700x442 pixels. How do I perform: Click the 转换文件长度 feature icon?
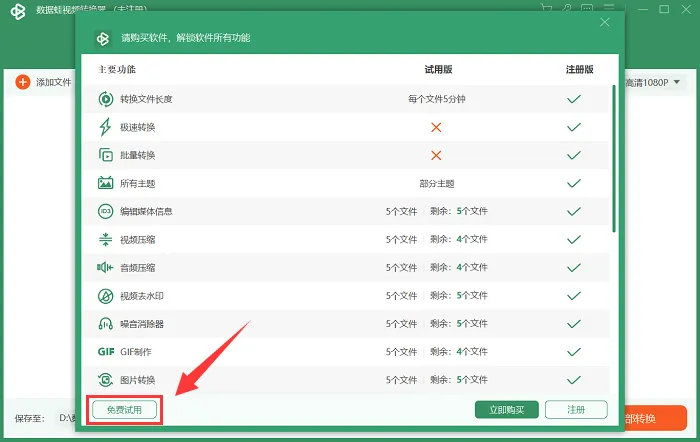pos(105,99)
